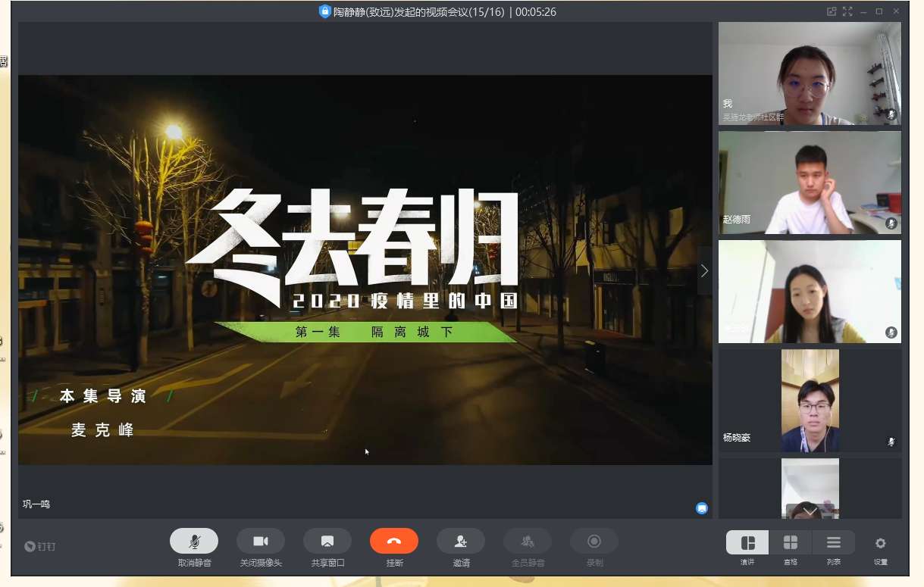Start recording with 录制 button
Screen dimensions: 924x587
point(594,541)
